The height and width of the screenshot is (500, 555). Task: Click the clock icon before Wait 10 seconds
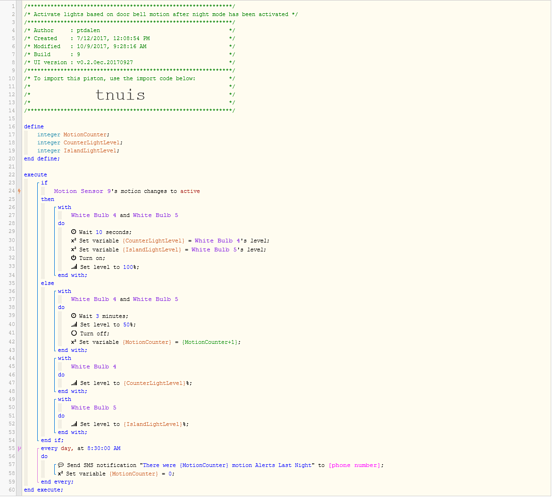[x=74, y=233]
